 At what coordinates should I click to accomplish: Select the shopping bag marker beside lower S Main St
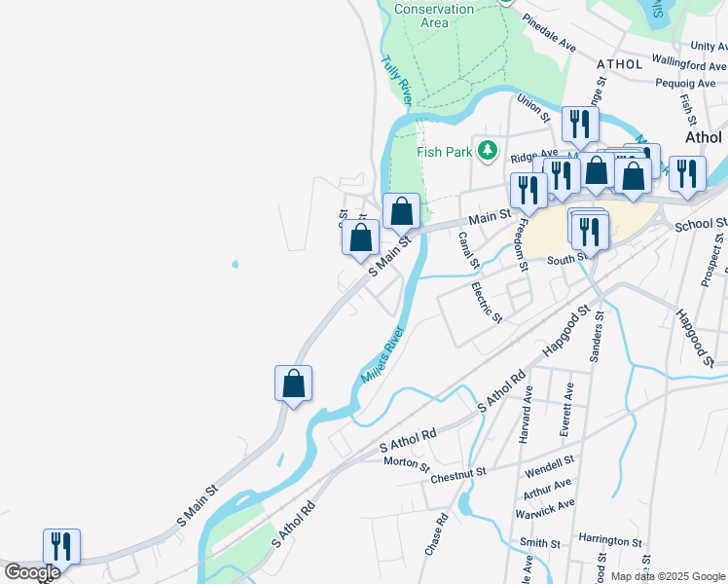pos(293,387)
